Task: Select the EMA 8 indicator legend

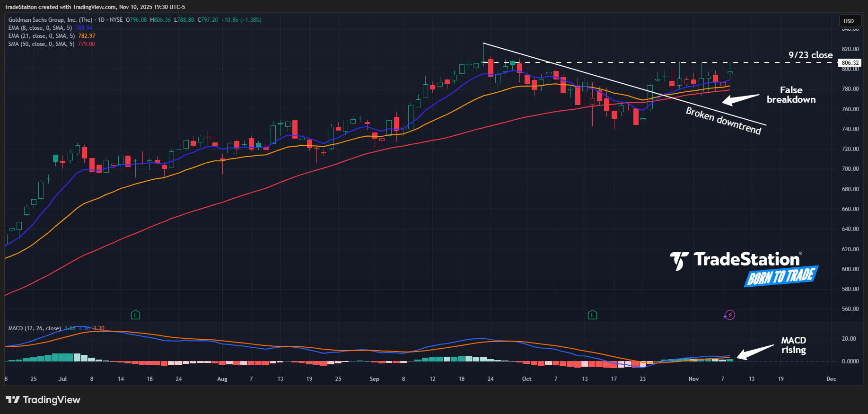Action: tap(40, 28)
